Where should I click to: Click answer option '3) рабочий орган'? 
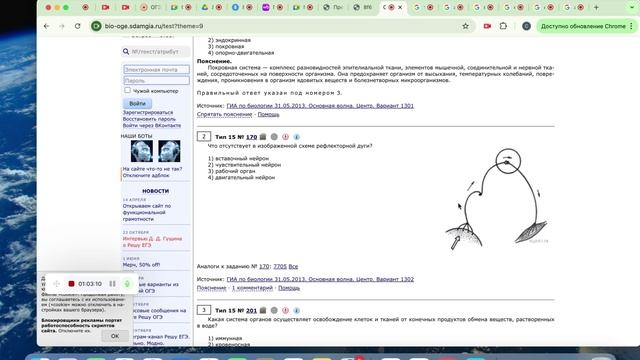tap(231, 171)
